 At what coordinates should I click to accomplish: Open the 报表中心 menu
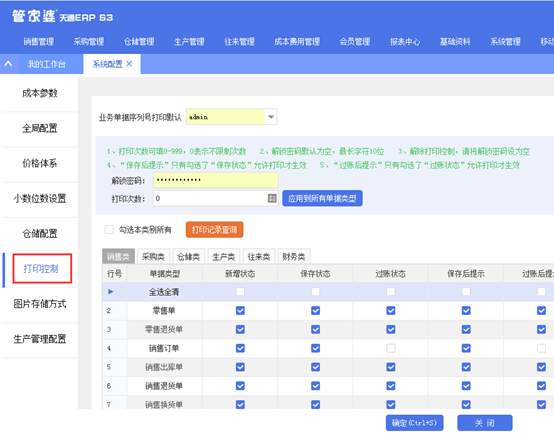pyautogui.click(x=405, y=41)
